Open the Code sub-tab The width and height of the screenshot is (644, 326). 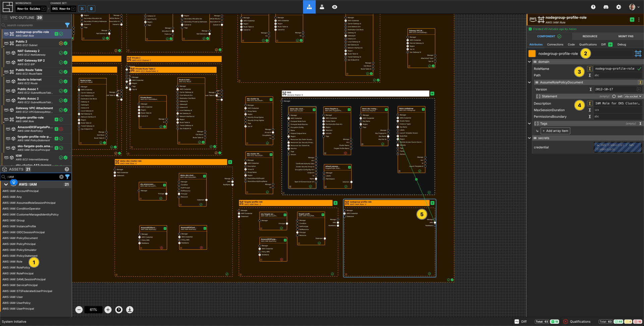(571, 45)
